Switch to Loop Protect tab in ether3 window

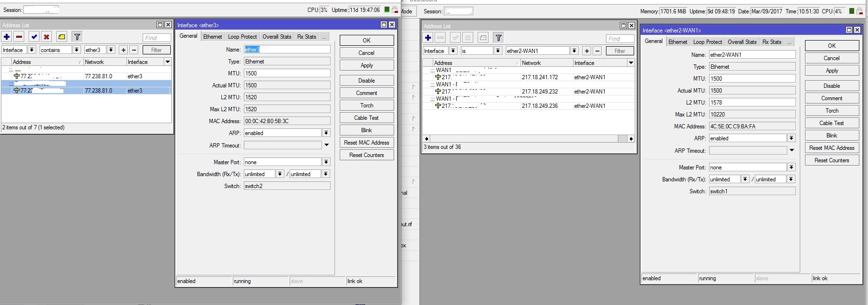(242, 37)
